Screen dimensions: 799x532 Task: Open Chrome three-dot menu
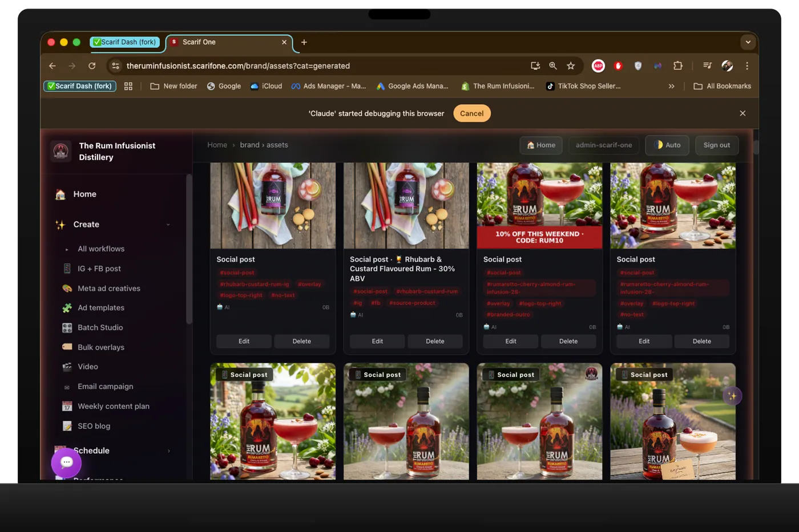point(747,66)
